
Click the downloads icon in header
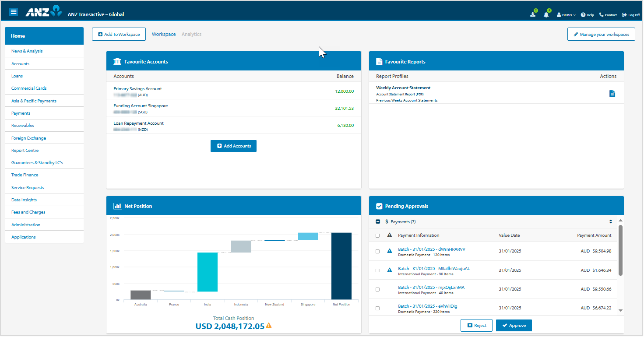(x=533, y=14)
